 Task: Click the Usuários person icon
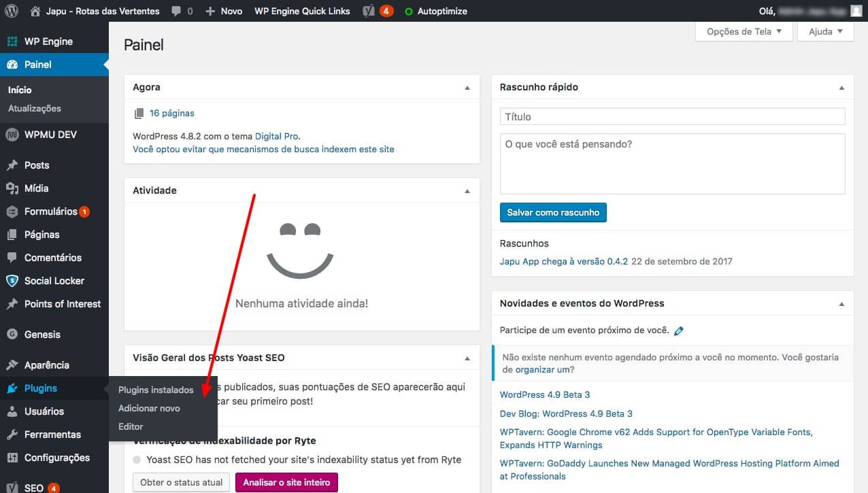click(12, 411)
